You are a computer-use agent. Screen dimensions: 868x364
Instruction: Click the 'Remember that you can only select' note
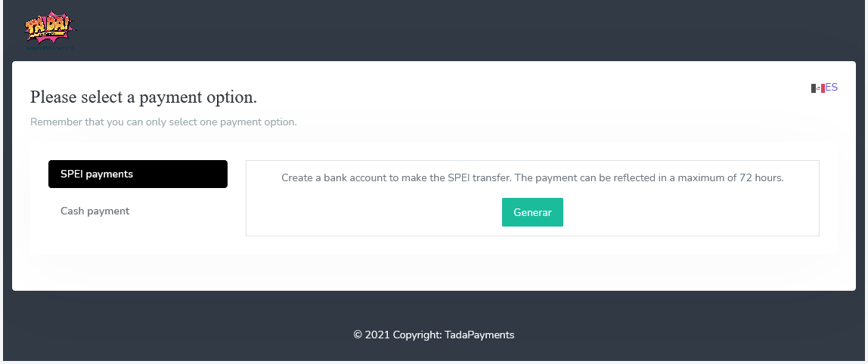coord(163,122)
